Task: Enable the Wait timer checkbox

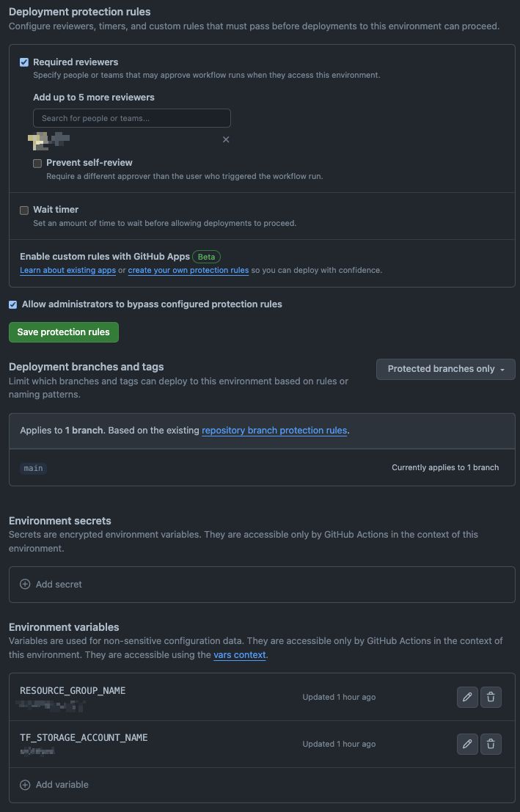Action: (x=24, y=211)
